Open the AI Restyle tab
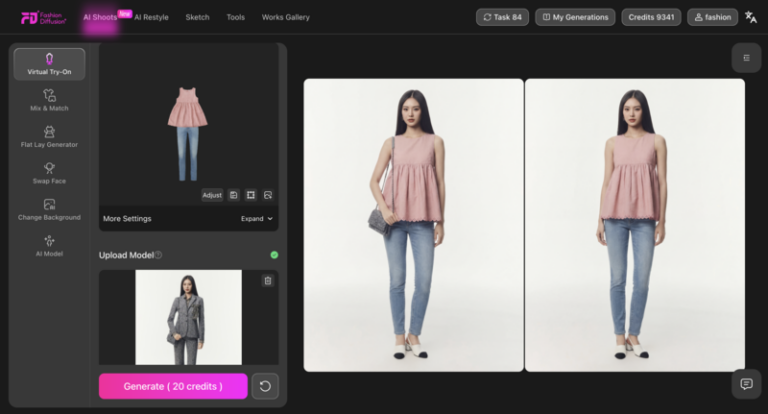Viewport: 768px width, 414px height. click(x=151, y=17)
